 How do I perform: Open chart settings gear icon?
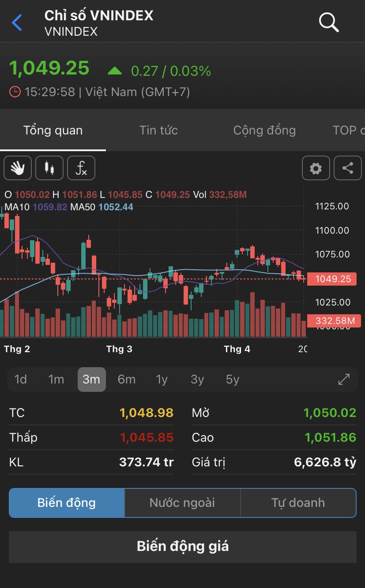coord(316,168)
